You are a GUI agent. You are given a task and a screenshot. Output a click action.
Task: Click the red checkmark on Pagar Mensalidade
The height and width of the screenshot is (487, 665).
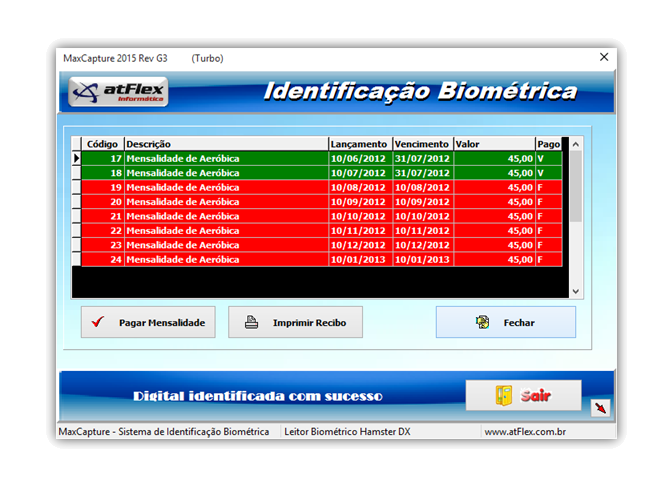(x=98, y=323)
